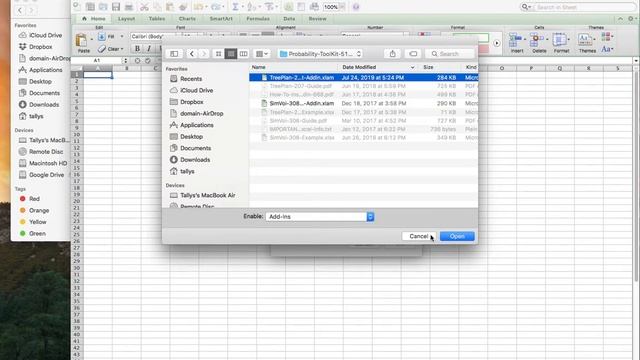Click the Paste clipboard icon in ribbon
Image resolution: width=640 pixels, height=360 pixels.
(x=82, y=40)
